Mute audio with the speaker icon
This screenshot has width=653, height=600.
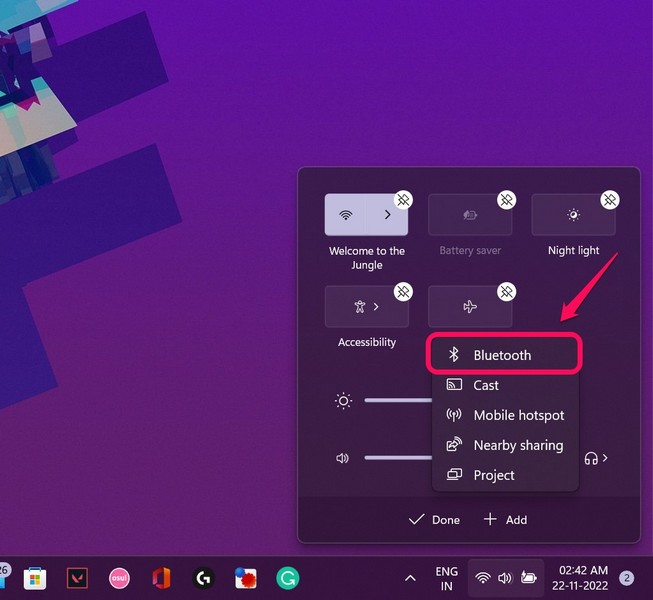(x=342, y=458)
